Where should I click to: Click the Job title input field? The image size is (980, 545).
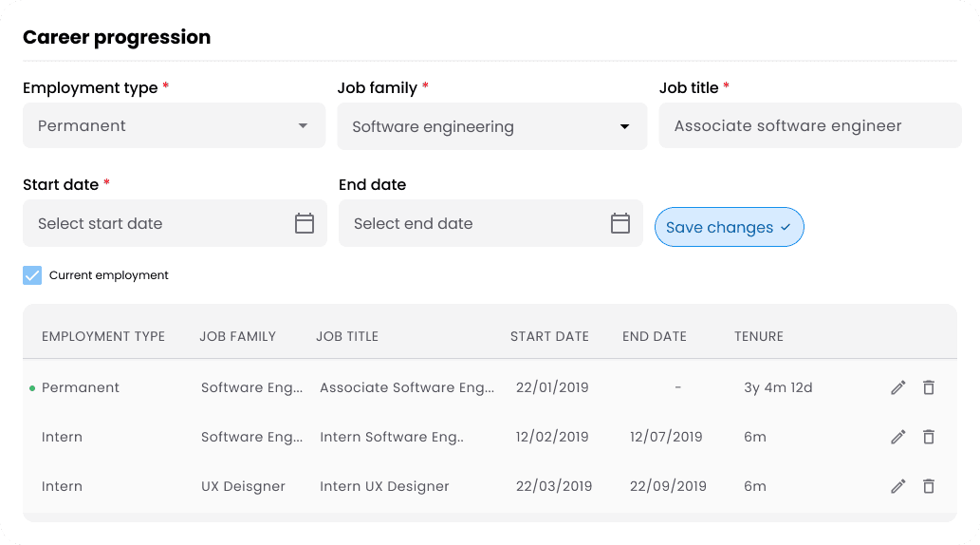810,125
